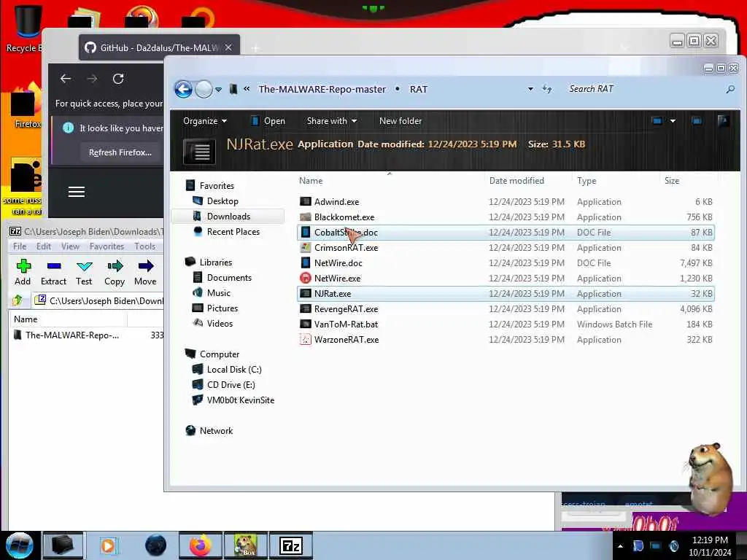747x560 pixels.
Task: Click inside the Search RAT field
Action: pos(643,89)
